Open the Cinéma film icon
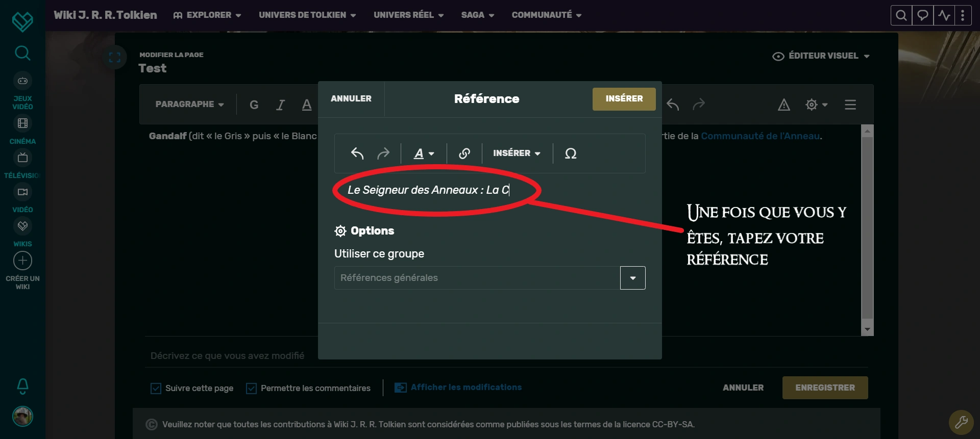980x439 pixels. point(22,123)
